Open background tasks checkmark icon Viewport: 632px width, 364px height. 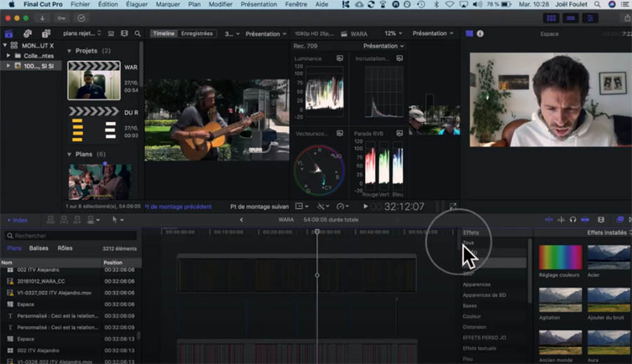(x=81, y=18)
